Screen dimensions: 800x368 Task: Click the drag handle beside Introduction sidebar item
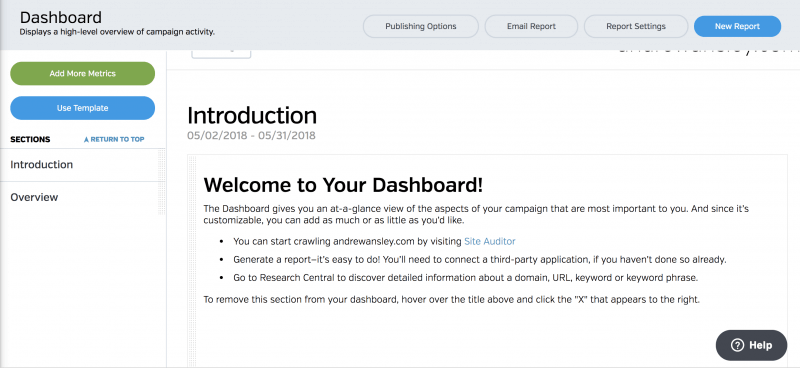click(162, 165)
